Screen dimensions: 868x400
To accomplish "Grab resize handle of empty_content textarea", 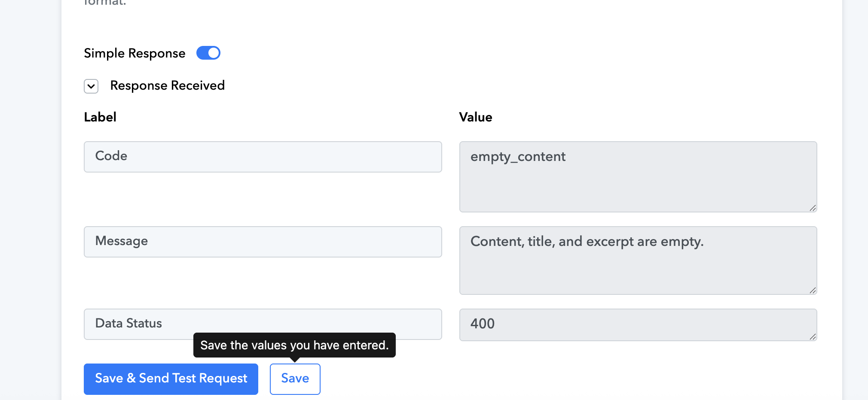I will tap(813, 208).
